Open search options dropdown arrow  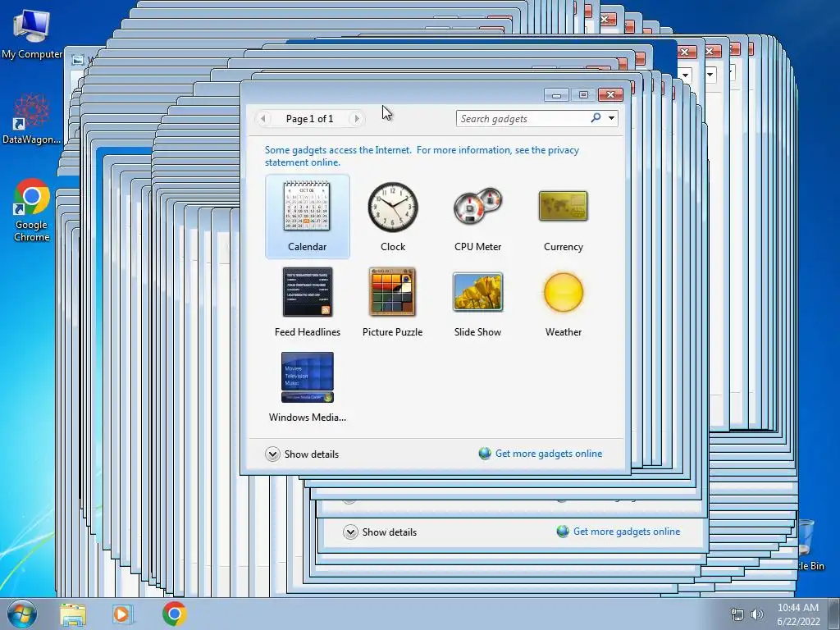[611, 118]
